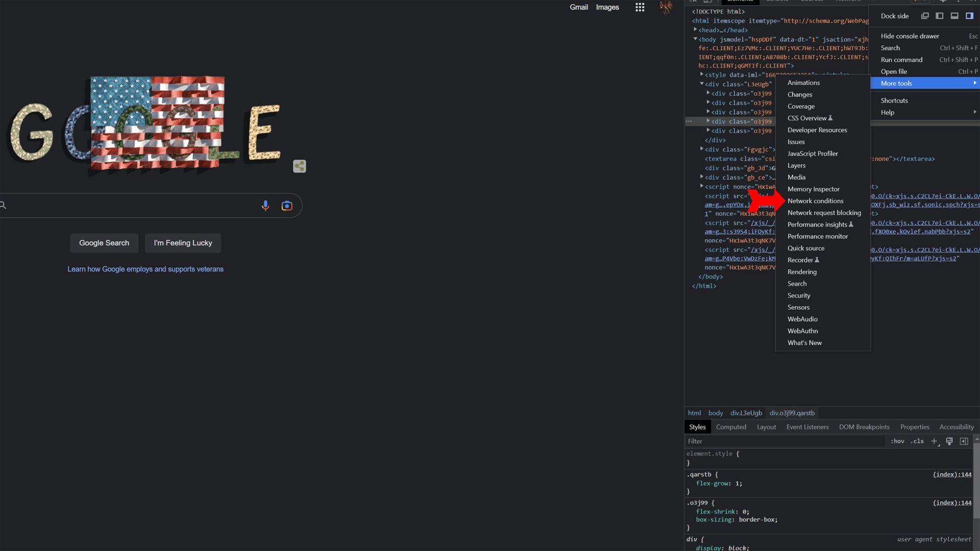Toggle the computed styles sidebar icon
Screen dimensions: 980x551
click(x=964, y=441)
